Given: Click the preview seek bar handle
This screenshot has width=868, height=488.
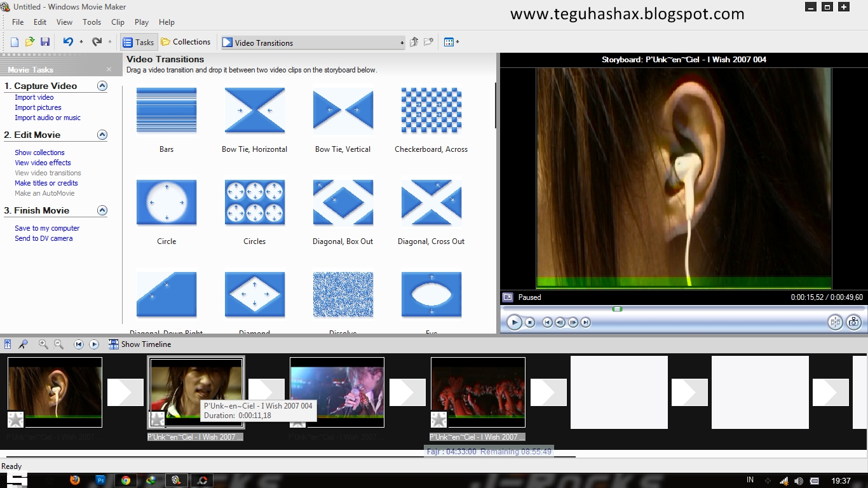Looking at the screenshot, I should pyautogui.click(x=617, y=309).
